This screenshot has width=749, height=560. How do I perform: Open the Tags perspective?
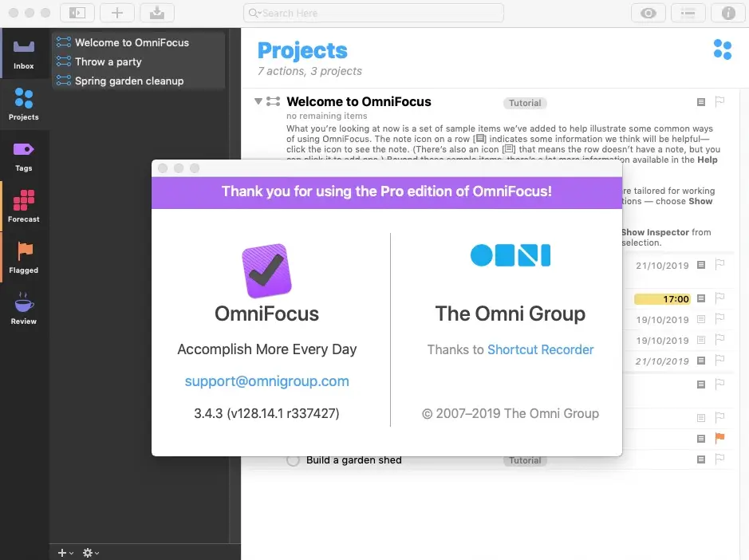pos(24,156)
